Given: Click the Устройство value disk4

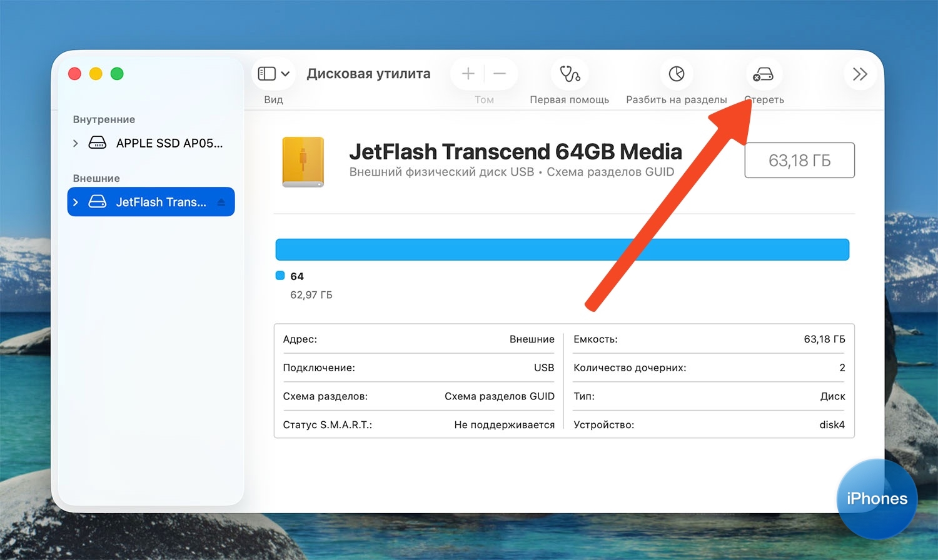Looking at the screenshot, I should pos(832,425).
